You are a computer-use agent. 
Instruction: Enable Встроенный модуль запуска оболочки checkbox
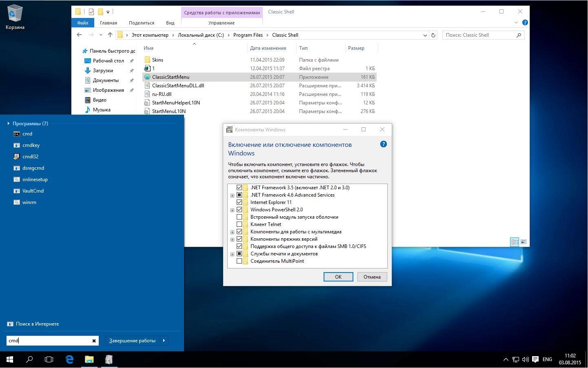(240, 217)
